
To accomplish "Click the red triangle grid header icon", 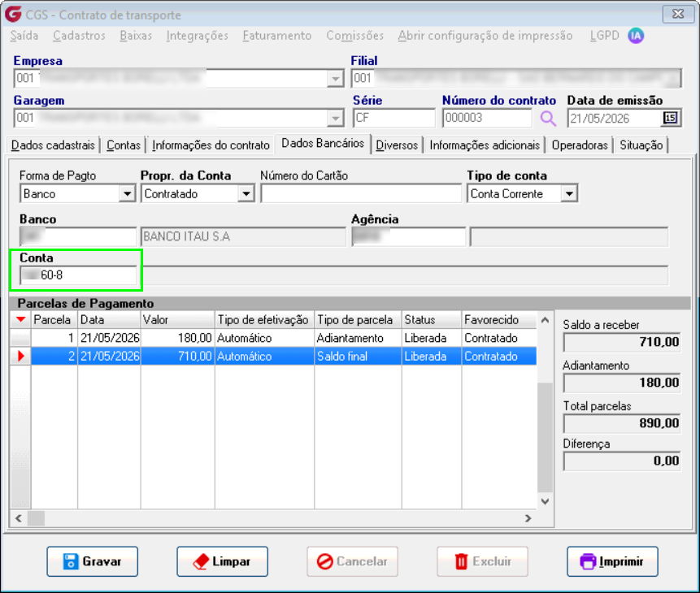I will [20, 319].
